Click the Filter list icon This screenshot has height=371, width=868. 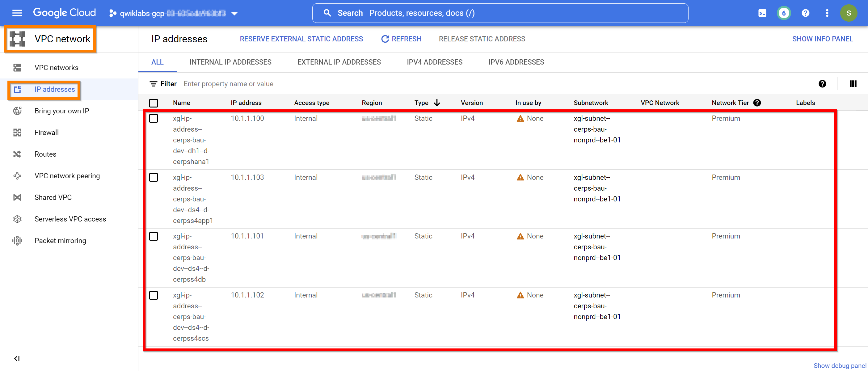tap(153, 84)
